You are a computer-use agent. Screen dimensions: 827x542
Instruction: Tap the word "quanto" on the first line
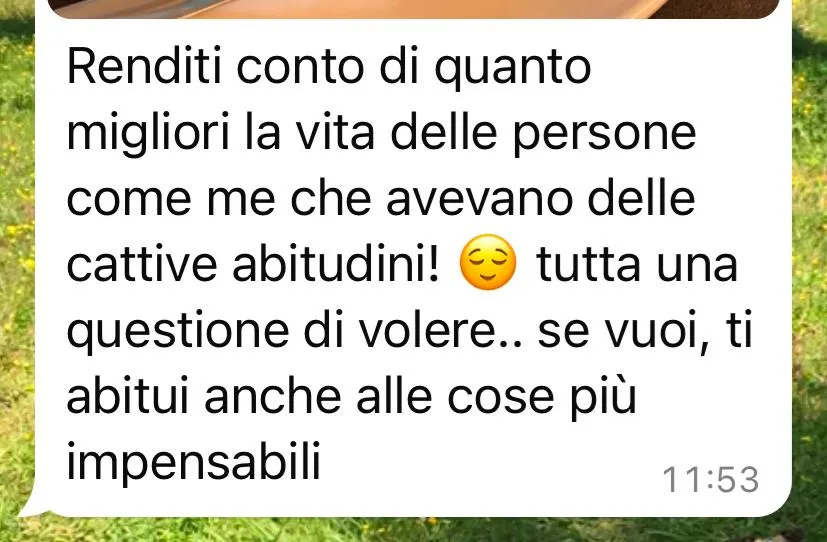point(512,69)
